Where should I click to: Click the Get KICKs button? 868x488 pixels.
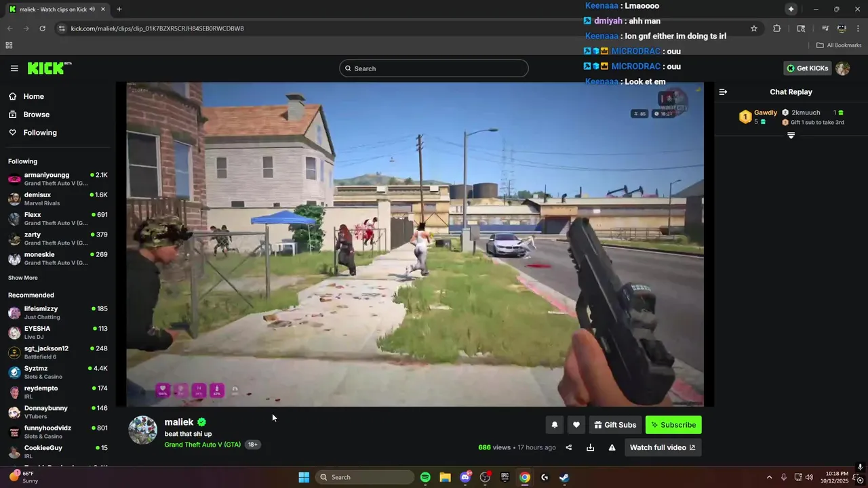(x=807, y=68)
